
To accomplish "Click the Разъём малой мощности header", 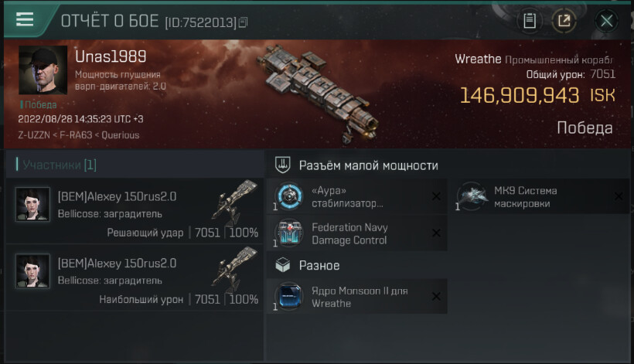I will click(368, 165).
